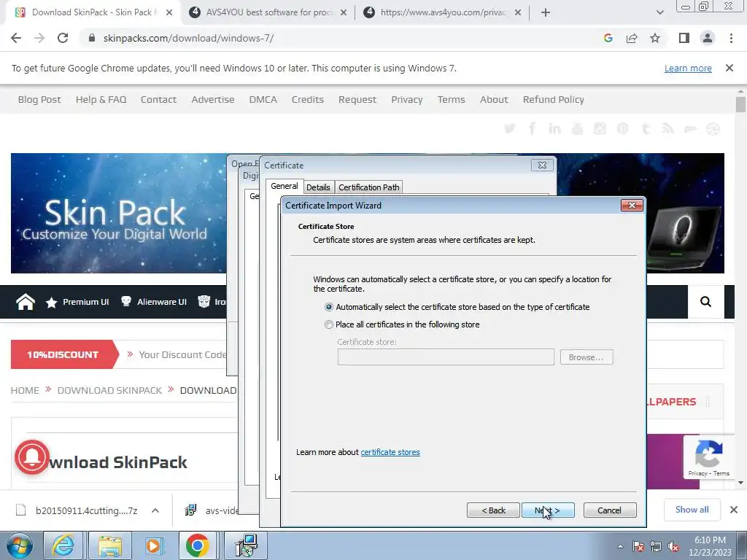
Task: Switch to AVS4YOU best software tab
Action: pyautogui.click(x=267, y=12)
